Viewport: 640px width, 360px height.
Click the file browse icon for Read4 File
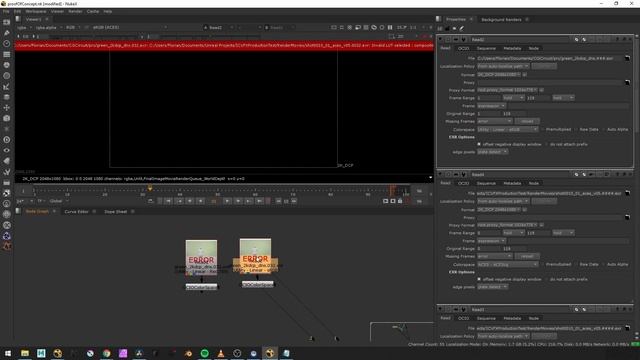(627, 193)
